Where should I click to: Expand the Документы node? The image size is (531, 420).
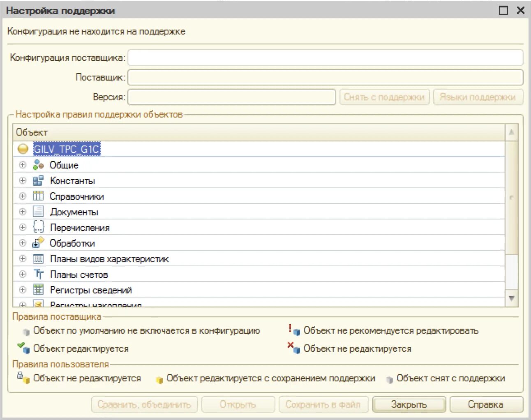[23, 212]
